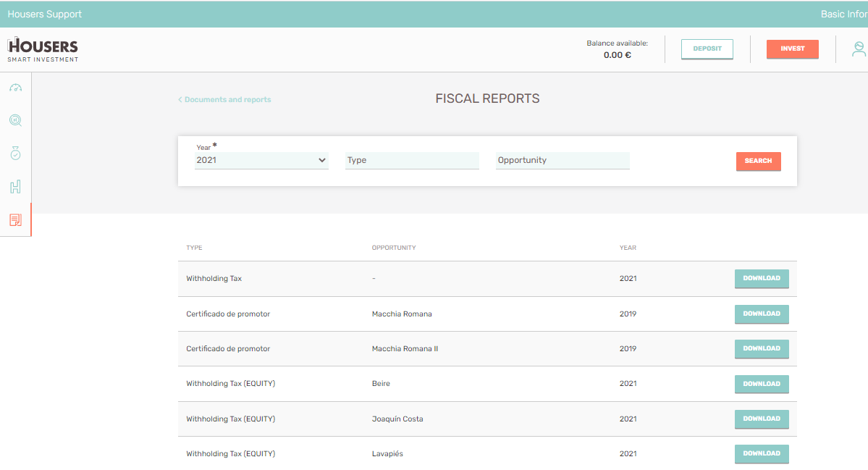Click the Invest button

[x=792, y=49]
